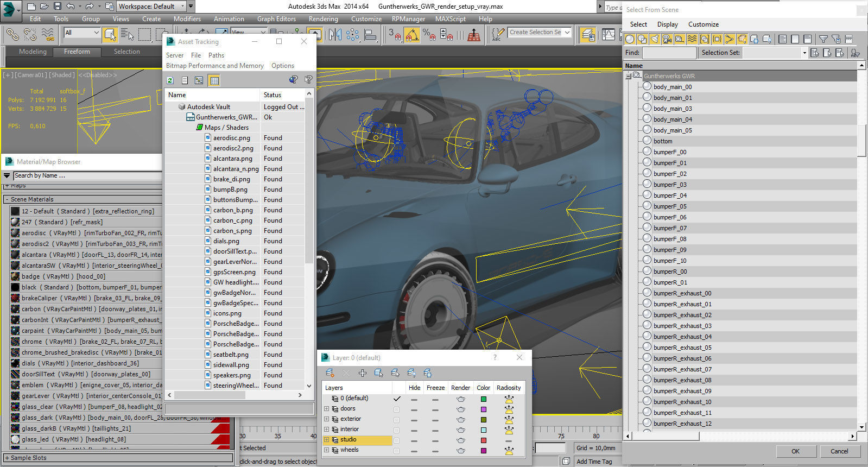Check the doors layer current checkbox
868x467 pixels.
396,409
